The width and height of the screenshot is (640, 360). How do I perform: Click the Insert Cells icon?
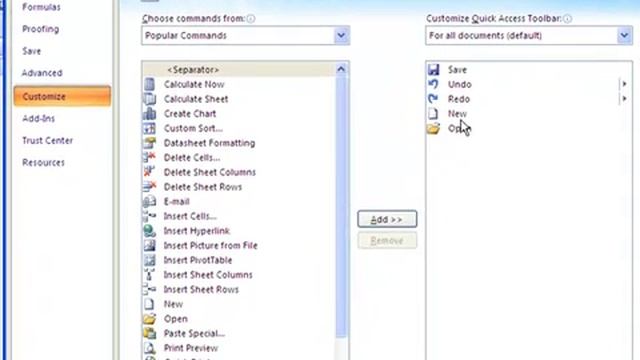149,216
